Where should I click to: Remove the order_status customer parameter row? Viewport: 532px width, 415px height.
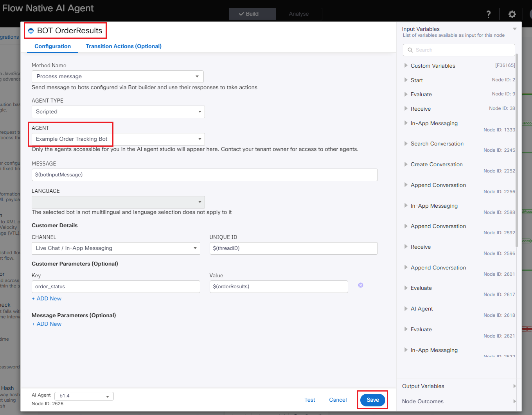click(x=361, y=285)
